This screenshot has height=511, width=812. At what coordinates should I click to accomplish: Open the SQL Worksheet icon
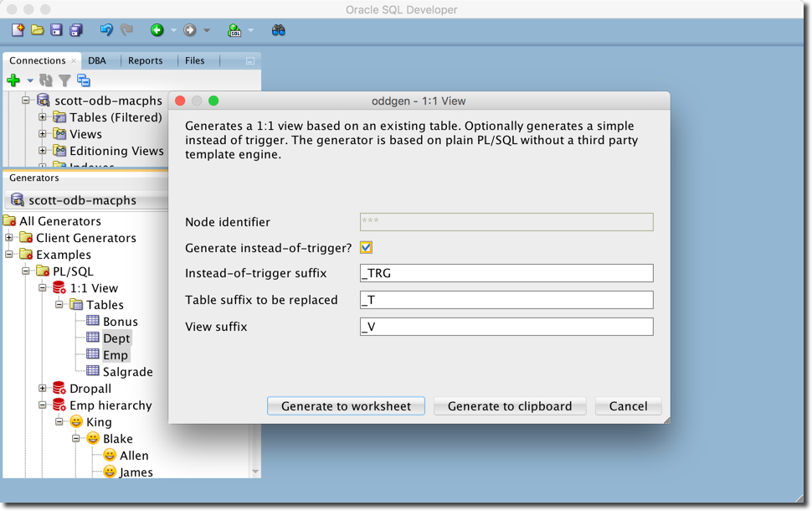234,30
